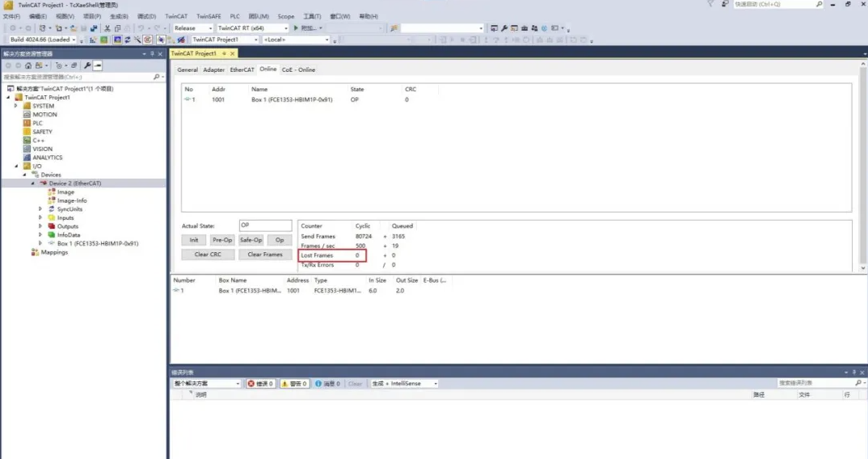Click the Undo arrow icon
This screenshot has width=868, height=459.
(x=141, y=28)
